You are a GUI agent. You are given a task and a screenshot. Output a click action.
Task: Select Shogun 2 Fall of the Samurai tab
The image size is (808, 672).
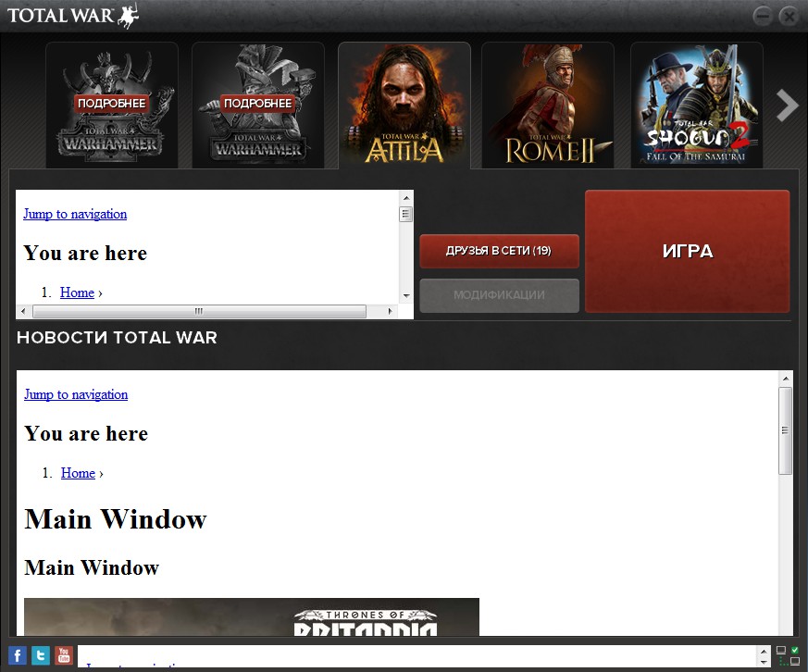(697, 106)
